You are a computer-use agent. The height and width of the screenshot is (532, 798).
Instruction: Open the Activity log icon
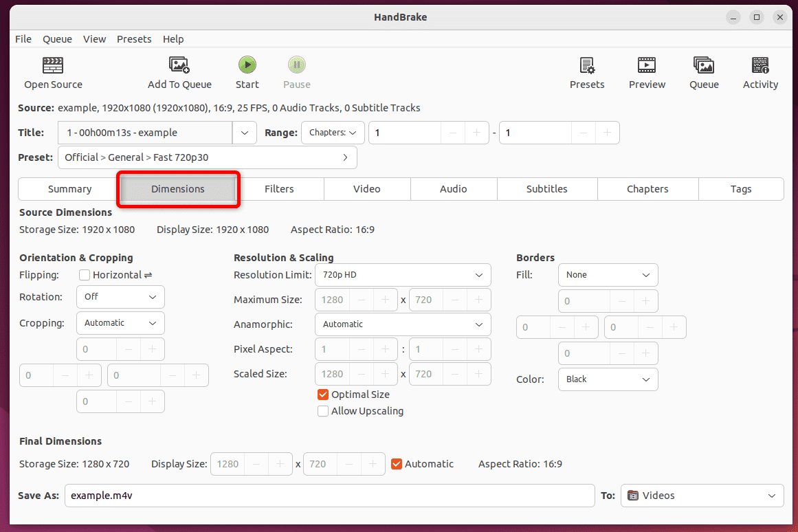click(760, 65)
